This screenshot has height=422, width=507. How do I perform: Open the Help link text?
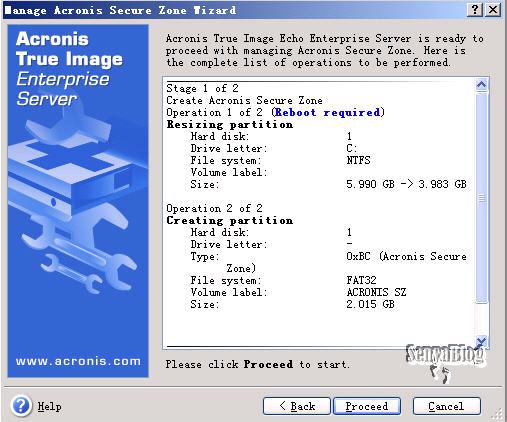49,407
